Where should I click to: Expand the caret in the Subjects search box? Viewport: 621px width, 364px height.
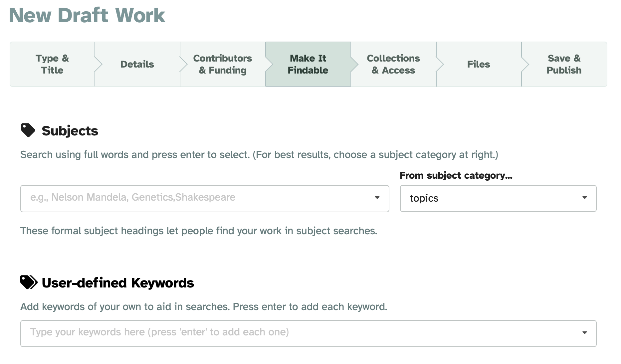tap(377, 198)
